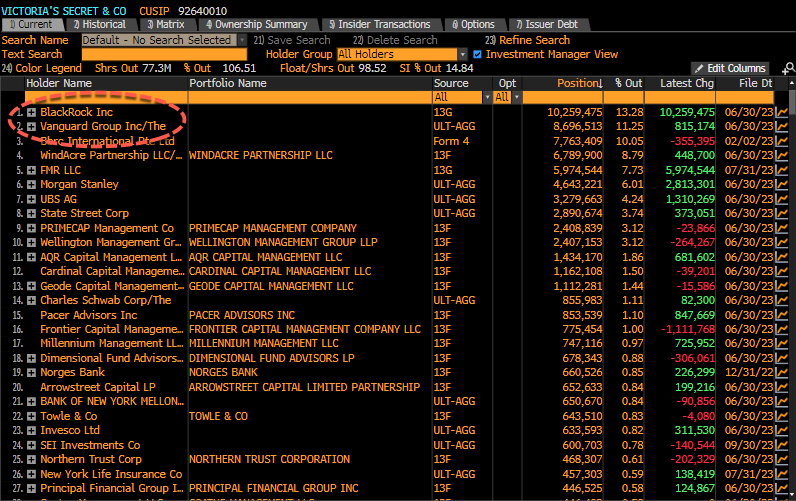This screenshot has width=796, height=501.
Task: Open chart icon for AQR Capital row
Action: tap(781, 257)
